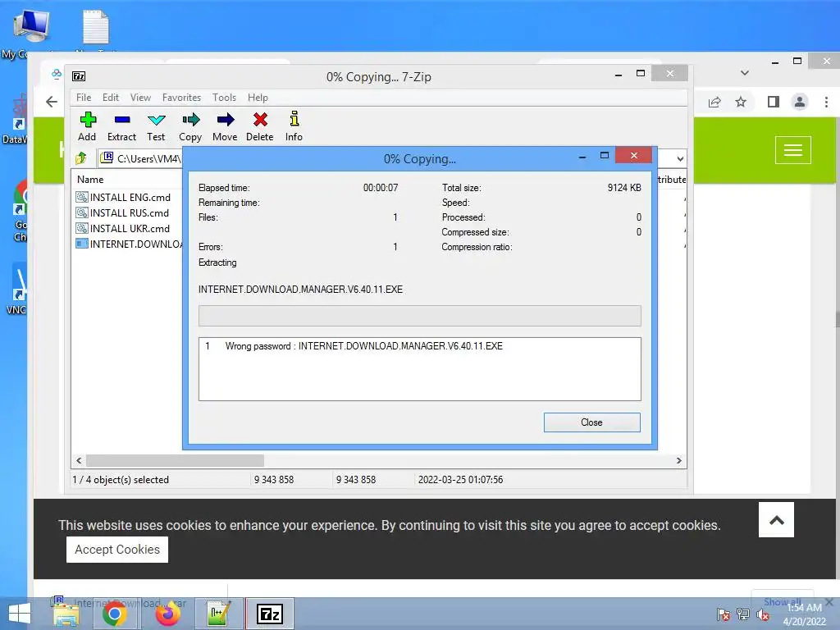Click the 7-Zip taskbar button

[270, 614]
